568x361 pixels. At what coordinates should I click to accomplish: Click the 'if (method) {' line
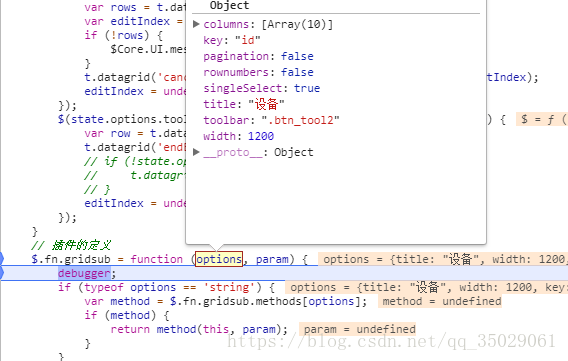click(x=127, y=315)
